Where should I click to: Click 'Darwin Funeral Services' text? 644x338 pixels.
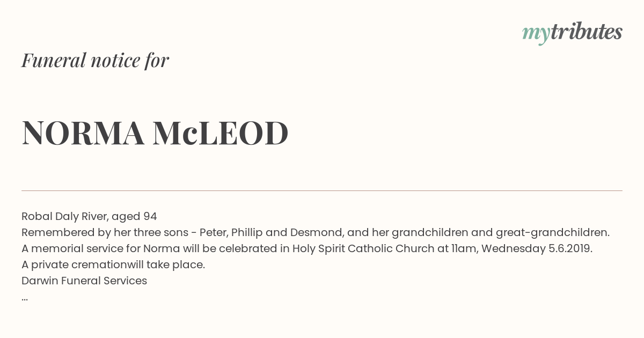click(84, 281)
